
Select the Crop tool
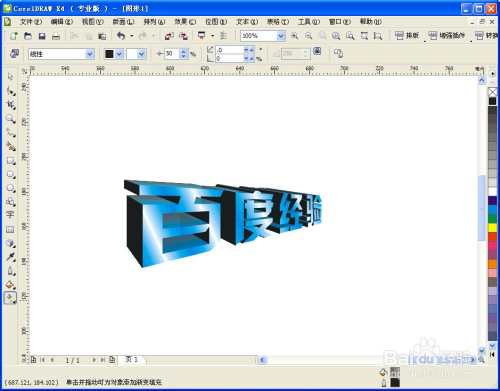tap(10, 105)
